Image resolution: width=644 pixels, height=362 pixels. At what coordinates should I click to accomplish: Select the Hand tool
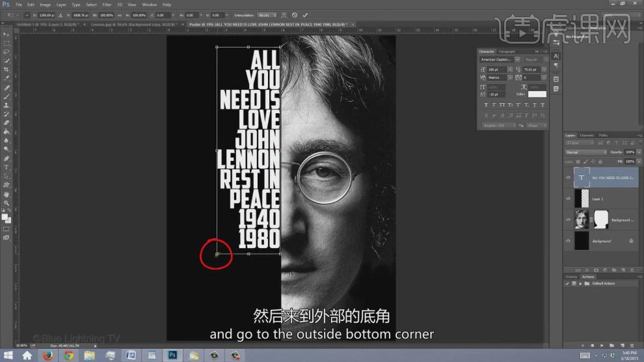point(6,194)
